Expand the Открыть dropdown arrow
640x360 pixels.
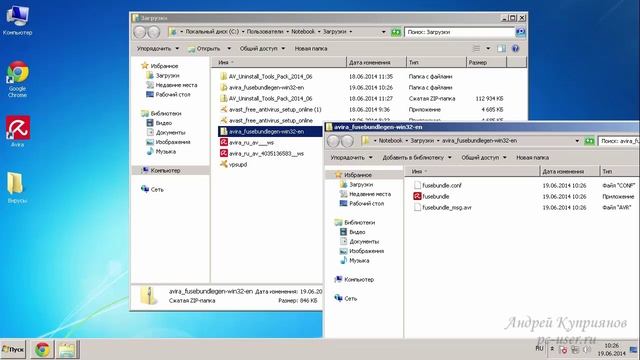coord(229,49)
